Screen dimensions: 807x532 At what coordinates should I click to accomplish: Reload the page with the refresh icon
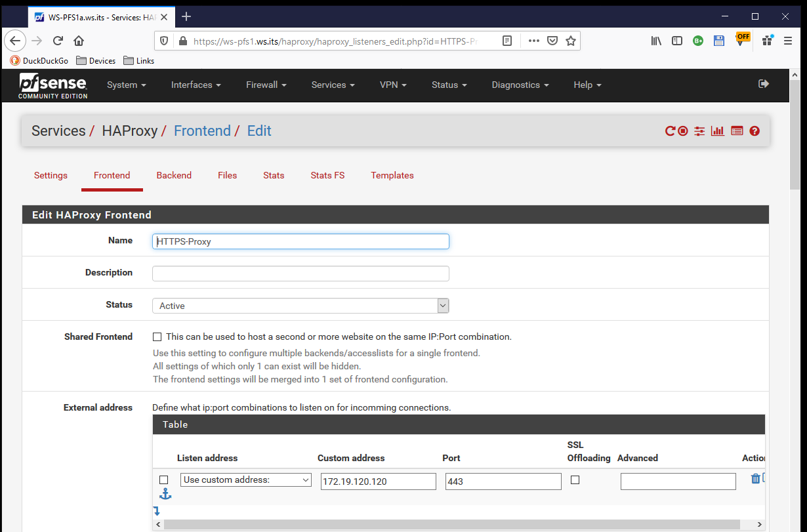(58, 41)
